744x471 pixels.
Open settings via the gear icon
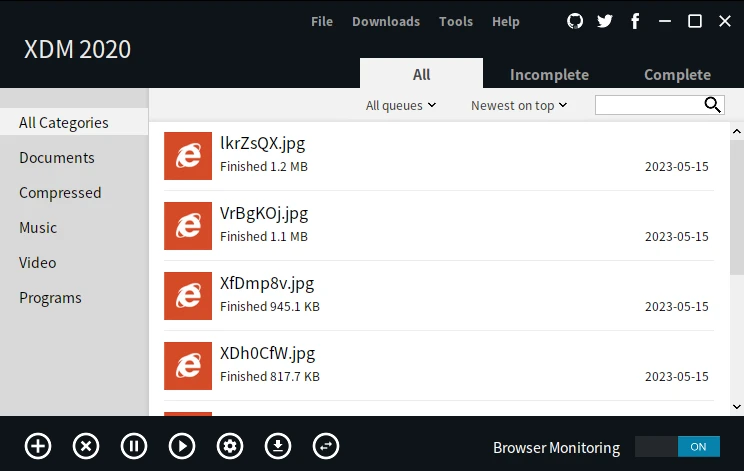point(230,446)
